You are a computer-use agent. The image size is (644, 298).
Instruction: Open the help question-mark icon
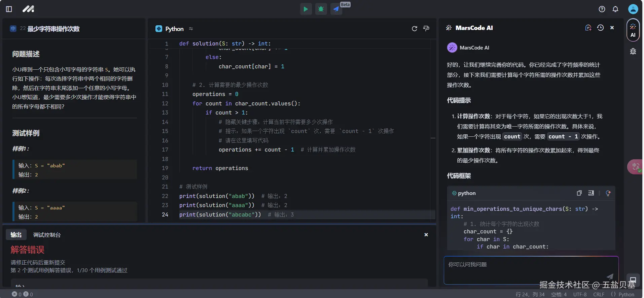click(x=602, y=9)
